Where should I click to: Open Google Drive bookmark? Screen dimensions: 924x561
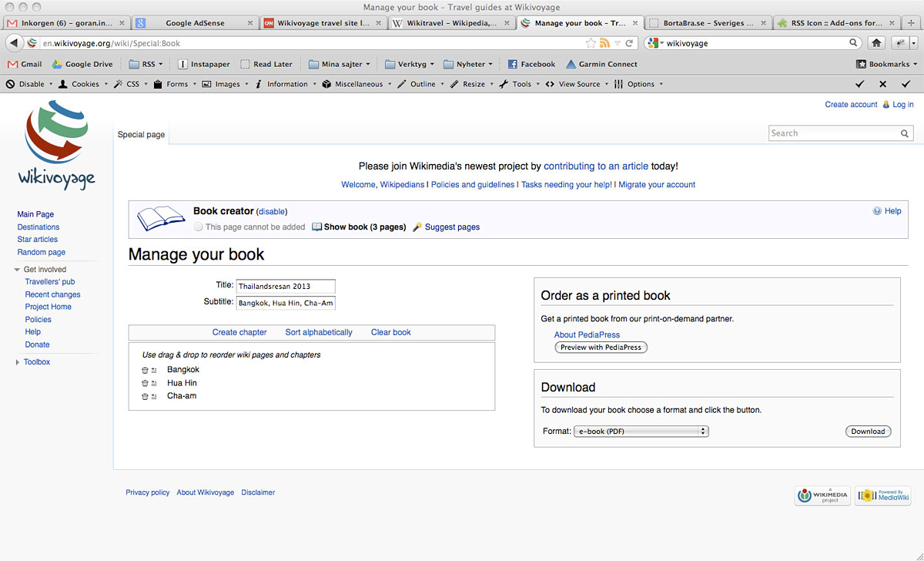pyautogui.click(x=82, y=64)
